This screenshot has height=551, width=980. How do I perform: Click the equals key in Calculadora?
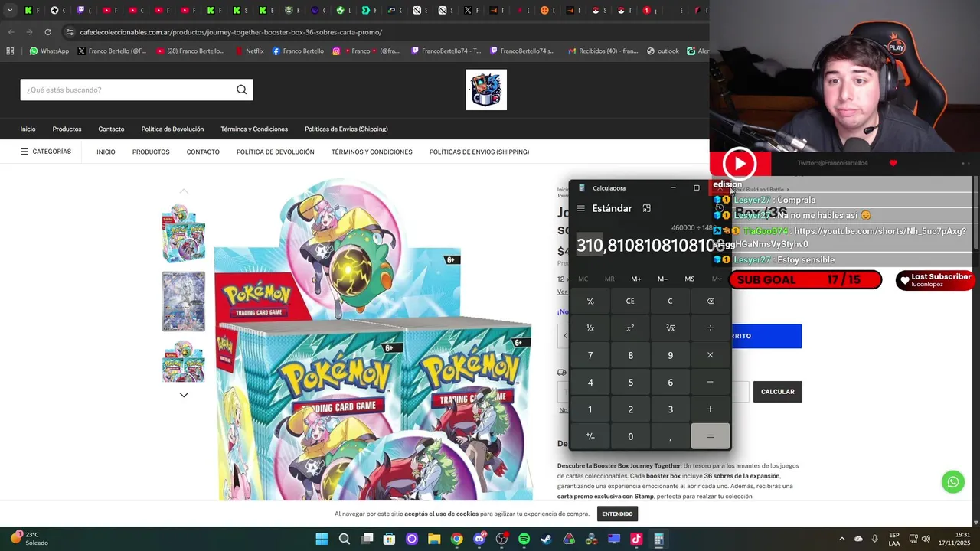710,436
